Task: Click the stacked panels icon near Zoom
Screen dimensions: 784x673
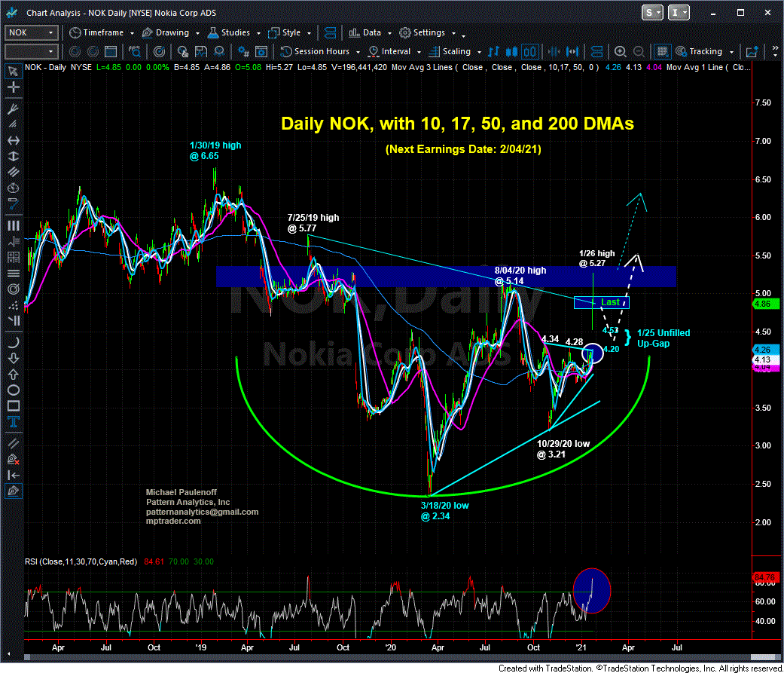Action: click(x=596, y=51)
